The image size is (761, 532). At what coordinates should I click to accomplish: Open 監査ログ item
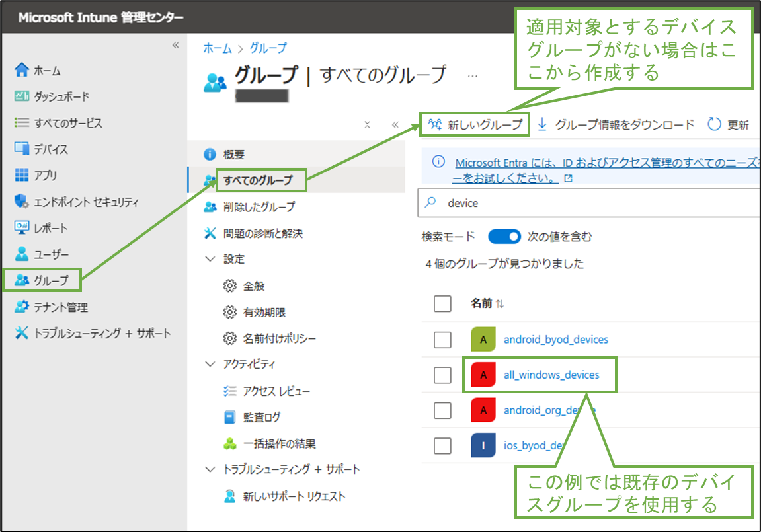coord(252,417)
